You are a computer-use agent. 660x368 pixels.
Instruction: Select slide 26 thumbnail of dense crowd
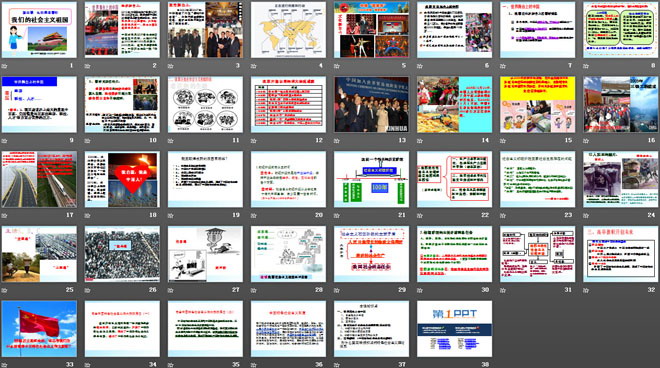tap(122, 254)
